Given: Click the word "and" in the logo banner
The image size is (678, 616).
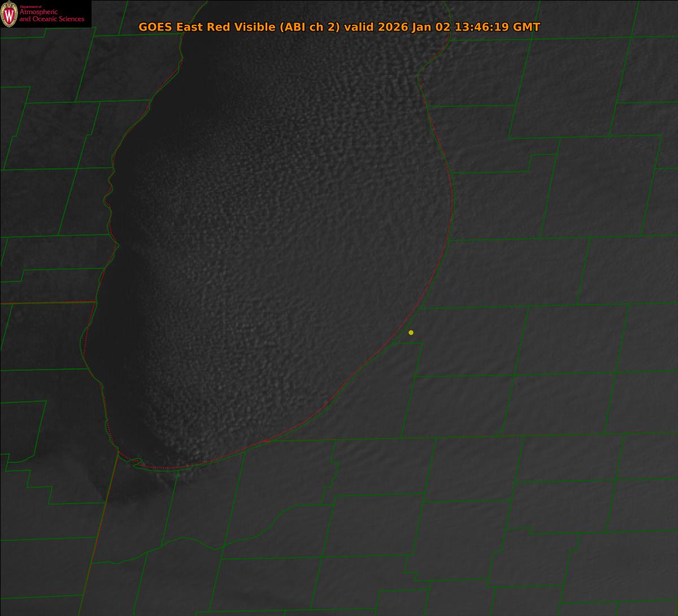Looking at the screenshot, I should [x=25, y=19].
